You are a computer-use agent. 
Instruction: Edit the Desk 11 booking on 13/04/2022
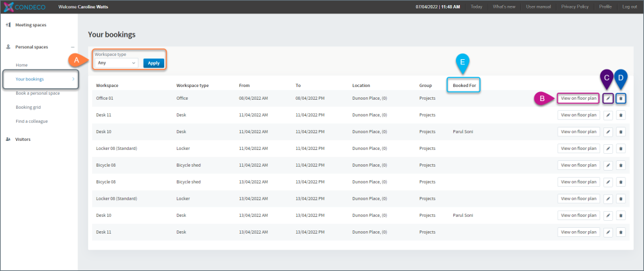(609, 232)
